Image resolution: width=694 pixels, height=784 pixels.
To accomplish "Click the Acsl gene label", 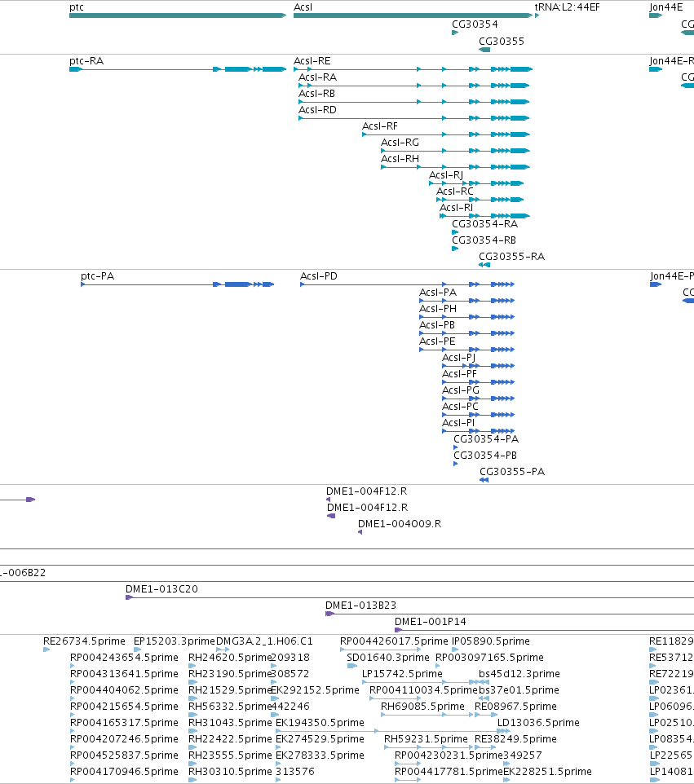I will pos(303,7).
